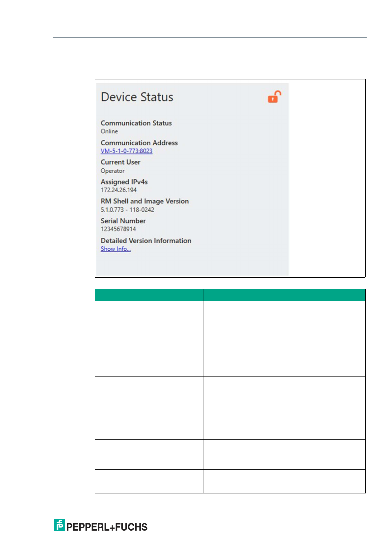Screen dimensions: 392x555
Task: Click the Pepperl+Fuchs logo
Action: click(x=101, y=525)
